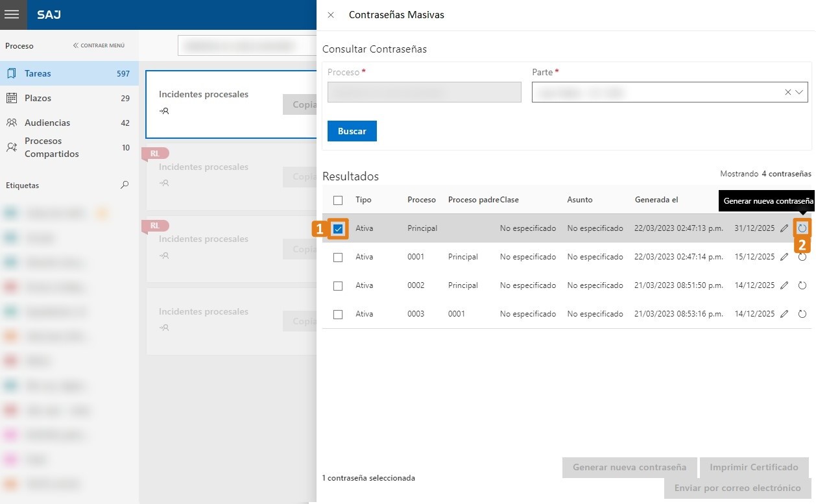Regenerate password icon for process 0003

coord(802,314)
